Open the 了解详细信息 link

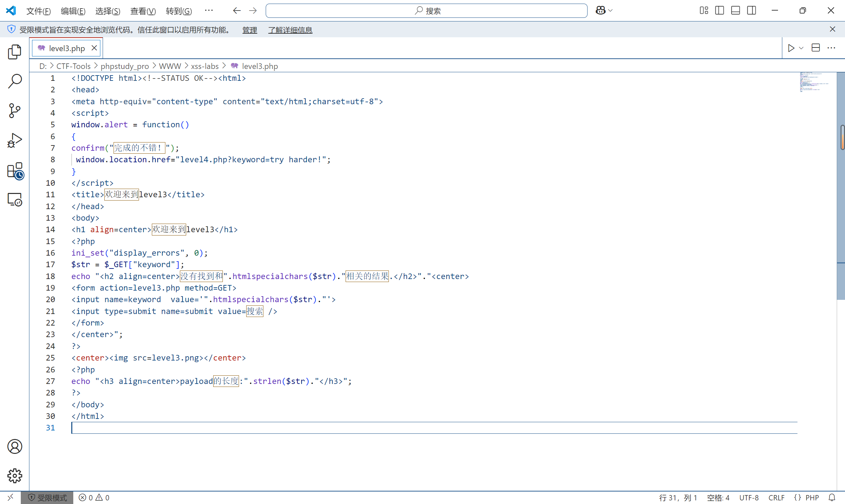point(290,30)
